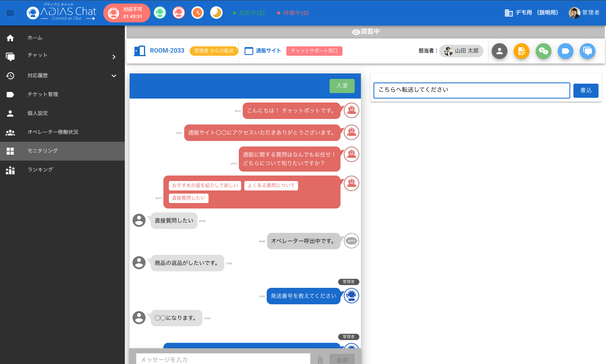Click the green Q&A bubbles icon
The height and width of the screenshot is (364, 606).
click(544, 51)
